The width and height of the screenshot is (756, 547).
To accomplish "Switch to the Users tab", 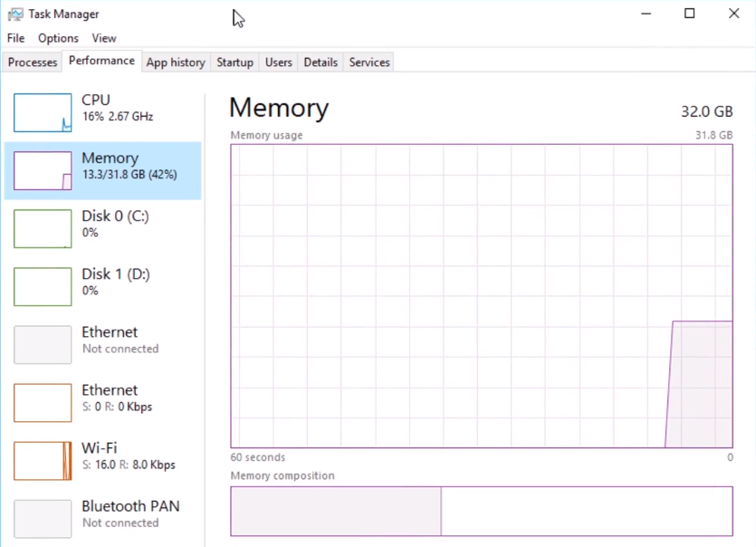I will click(x=279, y=62).
